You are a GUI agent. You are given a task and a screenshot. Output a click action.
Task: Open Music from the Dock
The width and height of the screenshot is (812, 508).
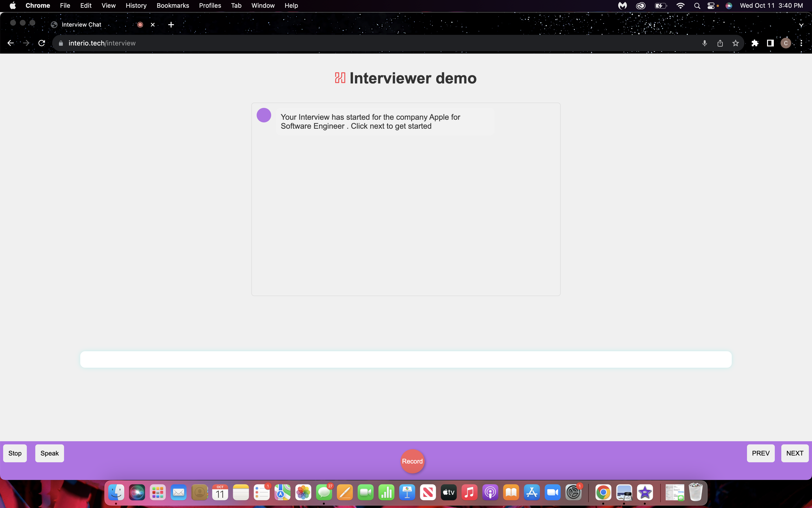(469, 493)
